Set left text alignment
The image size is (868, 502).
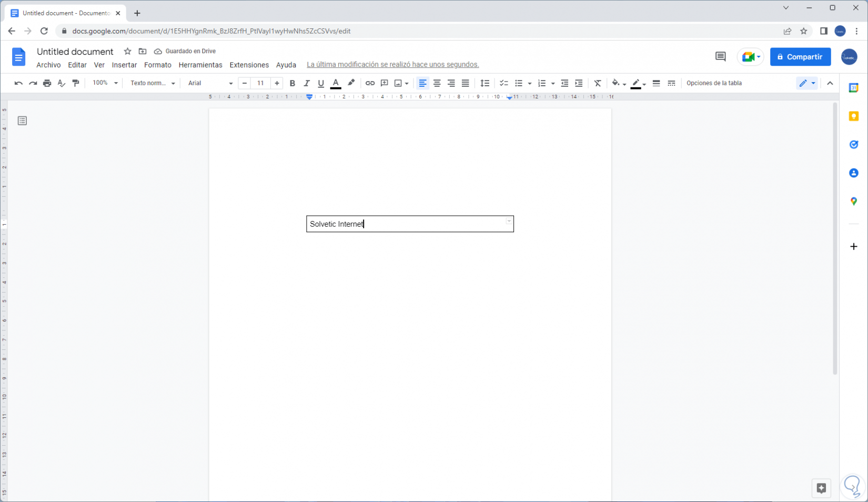[x=422, y=83]
